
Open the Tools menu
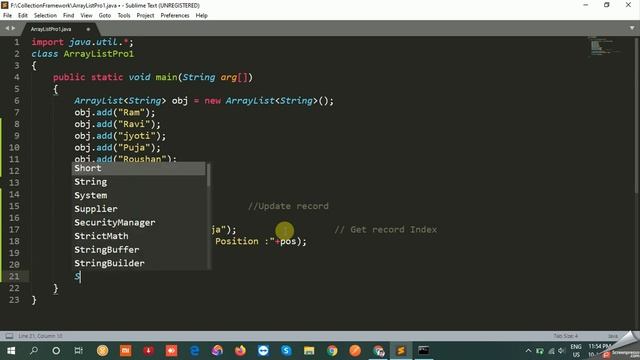[x=124, y=16]
